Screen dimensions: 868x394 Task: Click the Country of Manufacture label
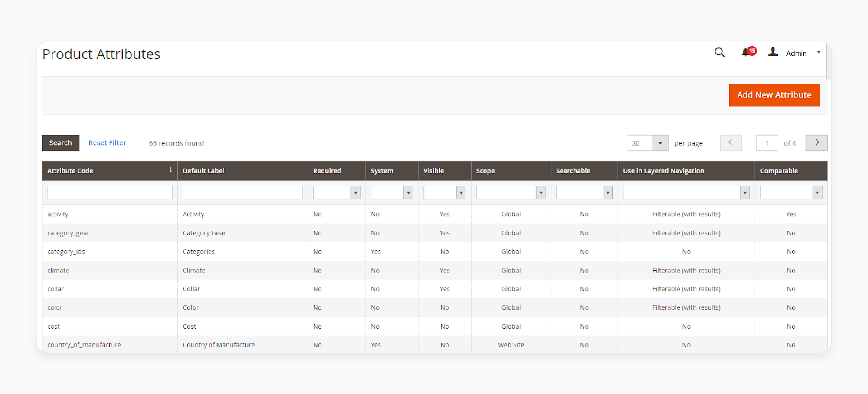219,345
